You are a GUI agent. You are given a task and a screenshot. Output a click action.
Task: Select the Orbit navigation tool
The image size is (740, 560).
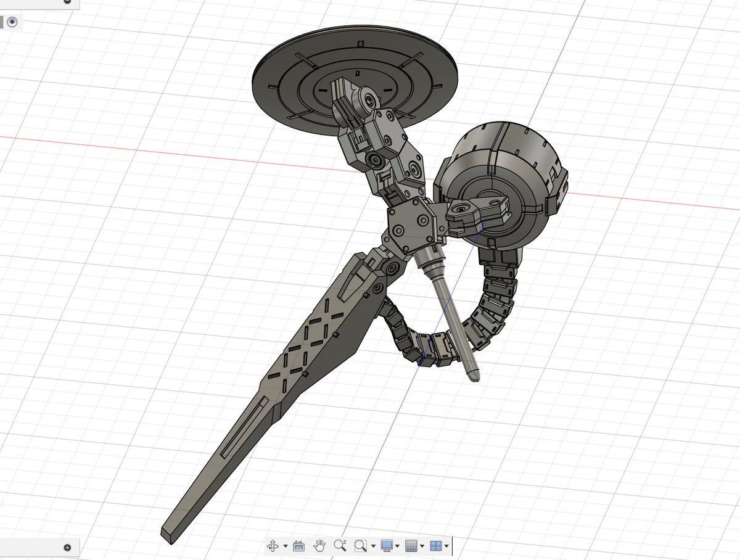tap(273, 546)
